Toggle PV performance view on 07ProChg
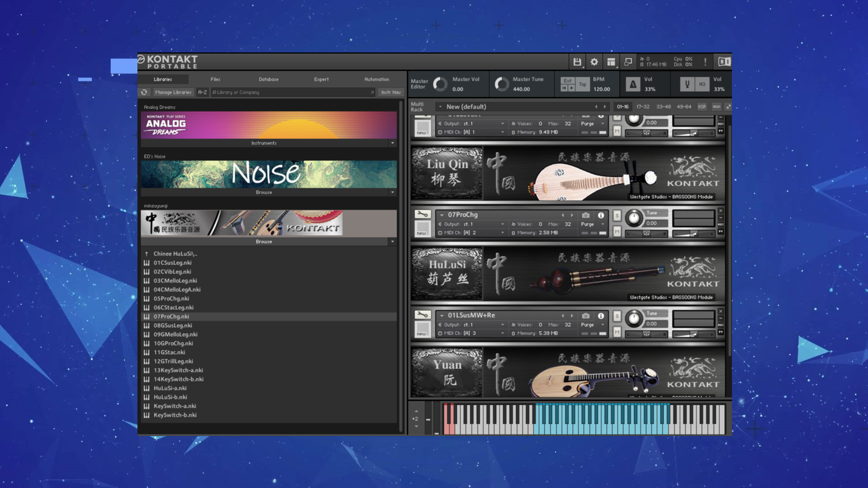Screen dimensions: 868x488 coord(721,231)
